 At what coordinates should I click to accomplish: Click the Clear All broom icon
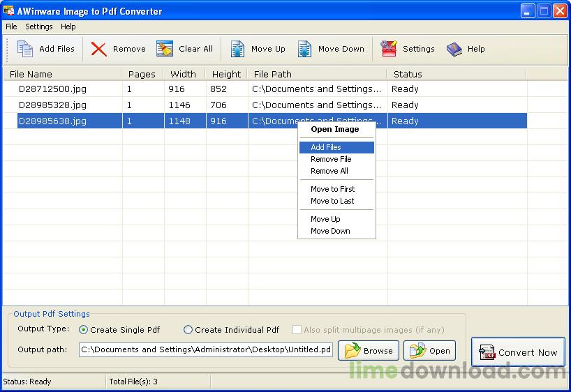pyautogui.click(x=165, y=49)
